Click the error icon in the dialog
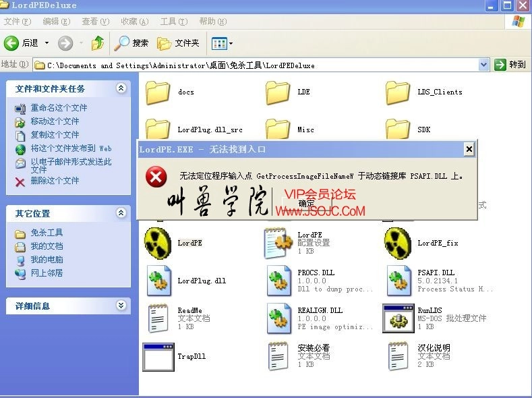532x398 pixels. click(x=156, y=177)
